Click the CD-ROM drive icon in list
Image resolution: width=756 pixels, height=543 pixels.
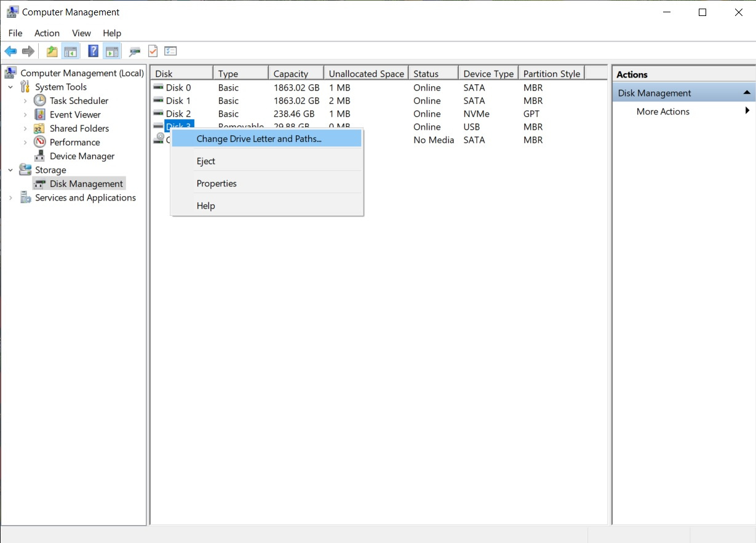(159, 139)
